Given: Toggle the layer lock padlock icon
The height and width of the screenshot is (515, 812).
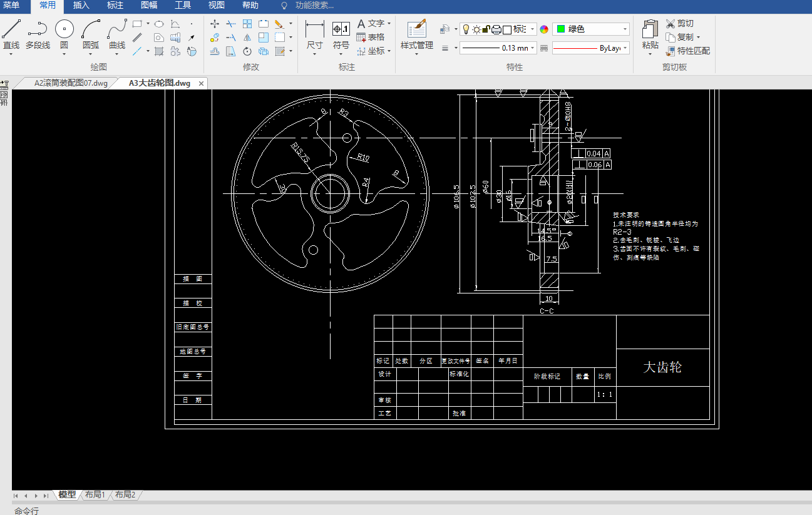Looking at the screenshot, I should [x=486, y=29].
